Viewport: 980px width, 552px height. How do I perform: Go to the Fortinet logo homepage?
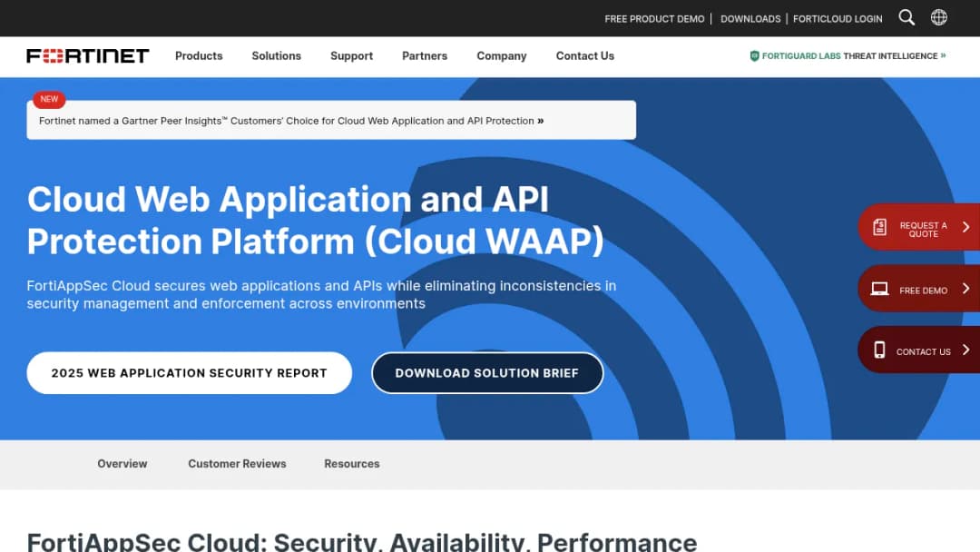(87, 55)
